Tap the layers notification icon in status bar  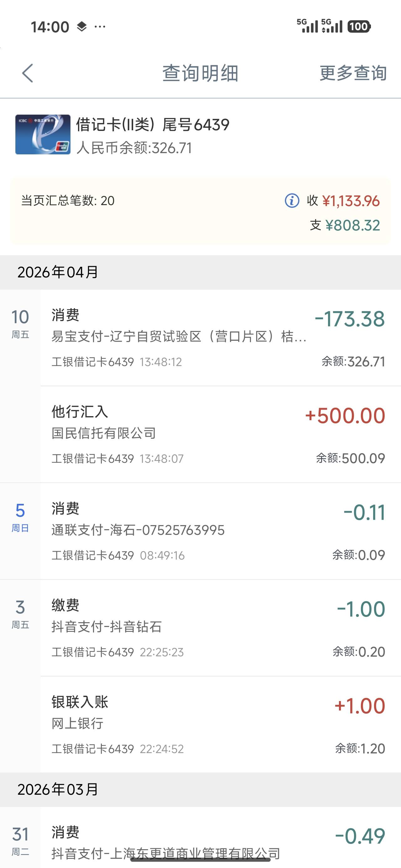pyautogui.click(x=82, y=27)
